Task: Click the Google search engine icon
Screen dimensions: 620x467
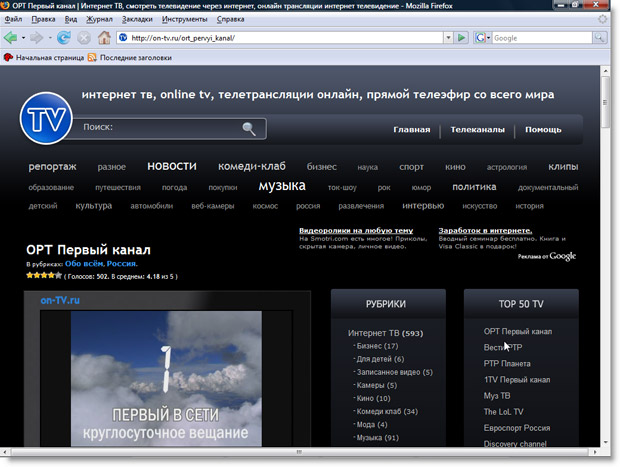Action: (x=480, y=38)
